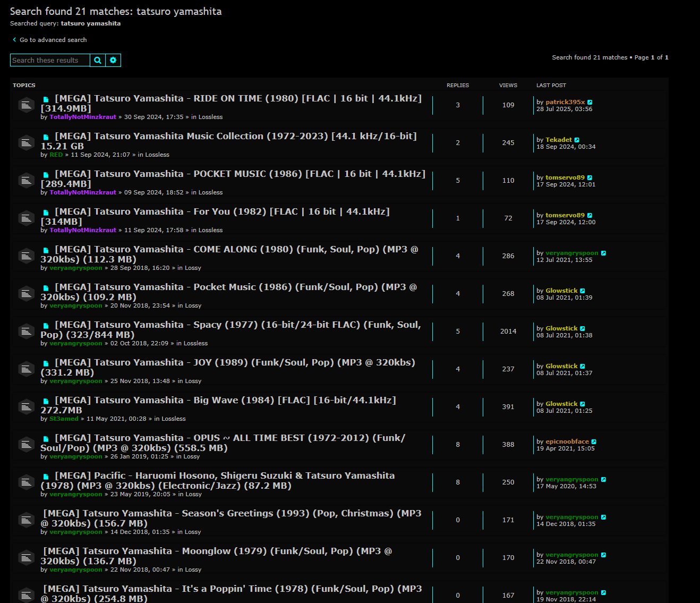
Task: Open Tatsuro Yamashita Music Collection (1972-2023) topic
Action: [229, 141]
